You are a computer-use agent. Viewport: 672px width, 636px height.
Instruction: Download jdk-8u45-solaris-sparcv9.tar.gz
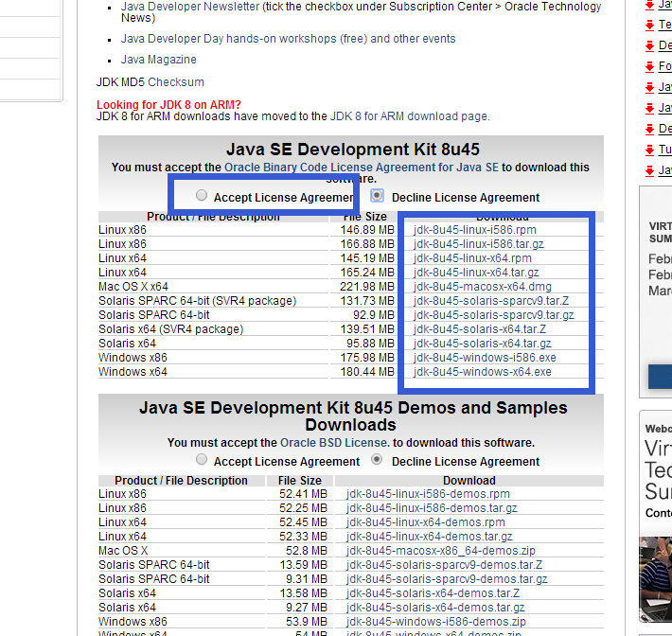tap(494, 314)
